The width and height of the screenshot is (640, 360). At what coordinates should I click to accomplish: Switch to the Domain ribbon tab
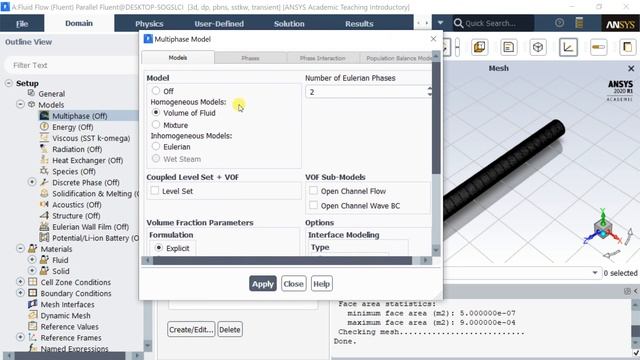pos(79,23)
